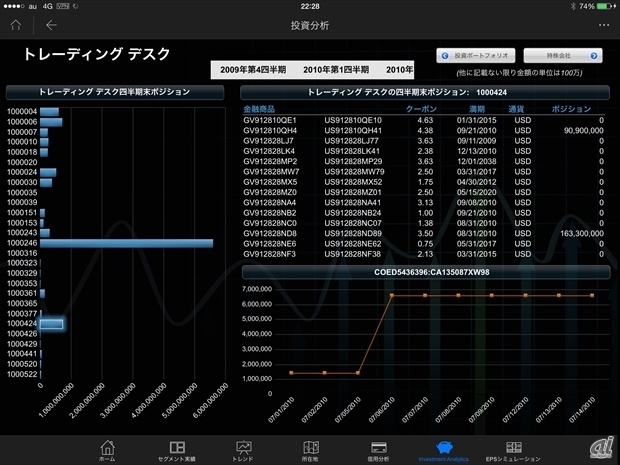Select the row GV912828NF3
The width and height of the screenshot is (620, 465).
pos(423,254)
